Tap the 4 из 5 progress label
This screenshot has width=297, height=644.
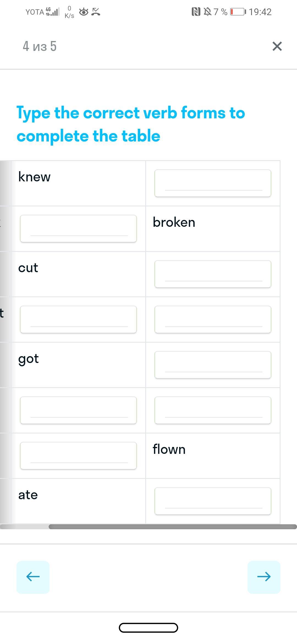point(40,46)
